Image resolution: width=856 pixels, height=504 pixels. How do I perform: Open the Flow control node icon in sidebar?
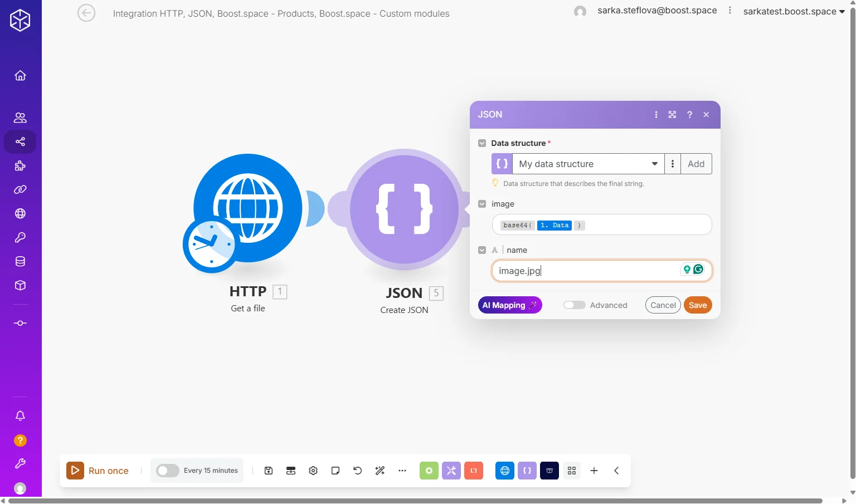[20, 323]
